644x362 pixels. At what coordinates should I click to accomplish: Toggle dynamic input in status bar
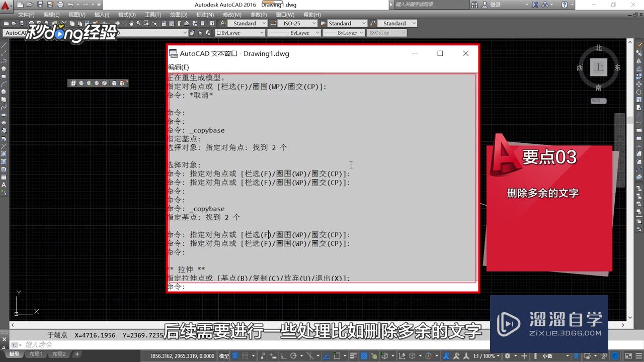tap(273, 356)
